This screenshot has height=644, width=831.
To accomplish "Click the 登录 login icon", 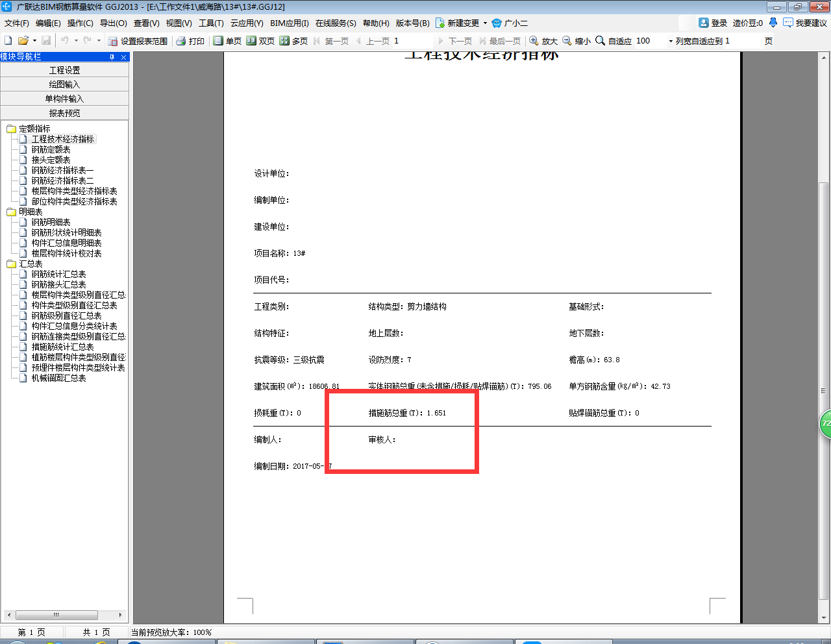I will point(703,23).
